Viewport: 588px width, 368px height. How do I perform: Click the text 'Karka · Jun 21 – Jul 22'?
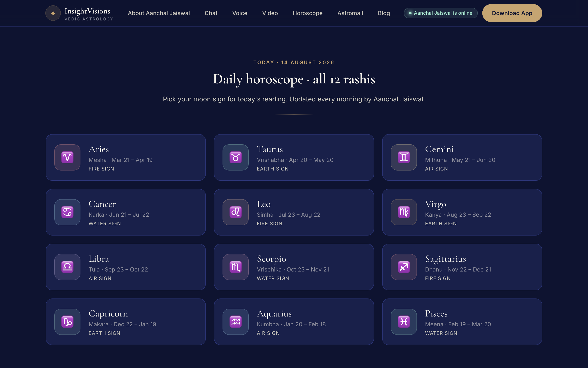[119, 215]
